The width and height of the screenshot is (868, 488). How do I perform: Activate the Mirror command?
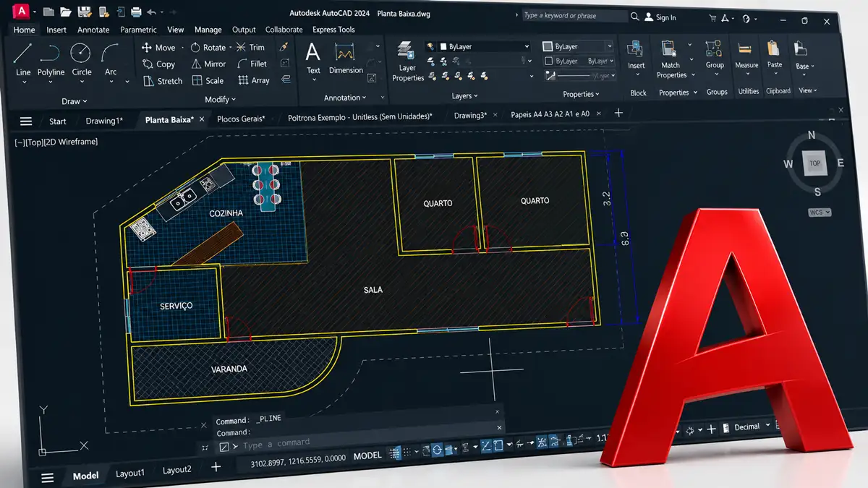click(x=209, y=64)
